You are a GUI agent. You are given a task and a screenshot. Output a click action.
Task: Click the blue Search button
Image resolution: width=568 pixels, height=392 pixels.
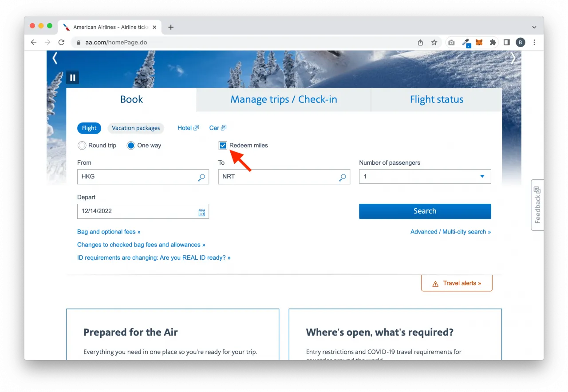click(x=425, y=211)
